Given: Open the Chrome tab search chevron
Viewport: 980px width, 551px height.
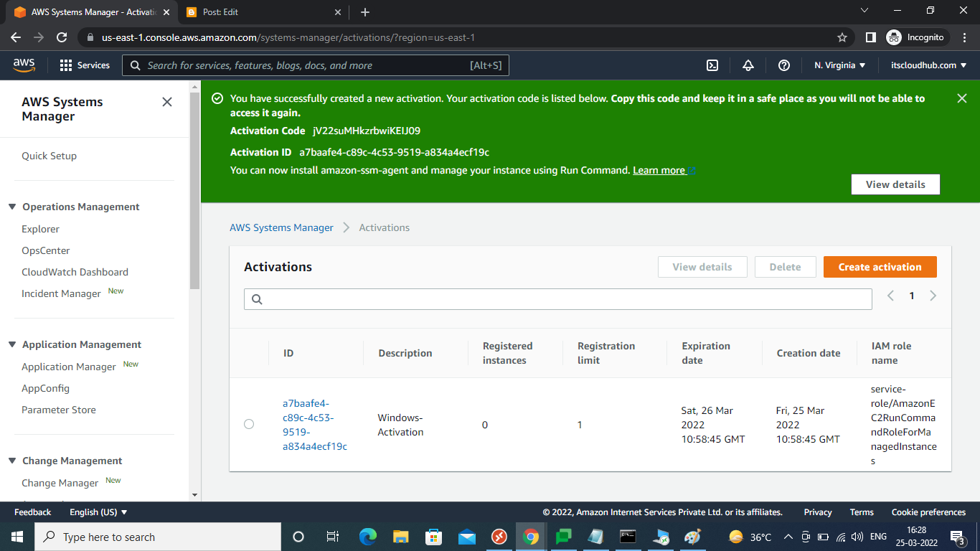Looking at the screenshot, I should (864, 11).
